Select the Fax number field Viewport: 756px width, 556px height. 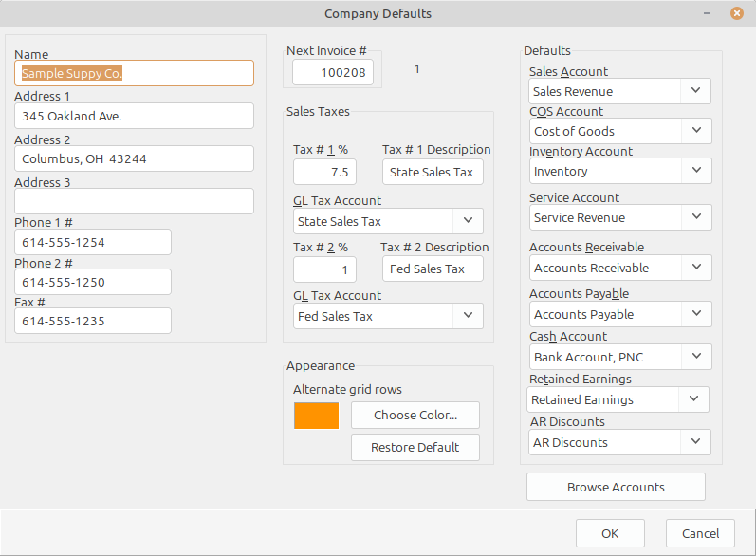(x=93, y=321)
